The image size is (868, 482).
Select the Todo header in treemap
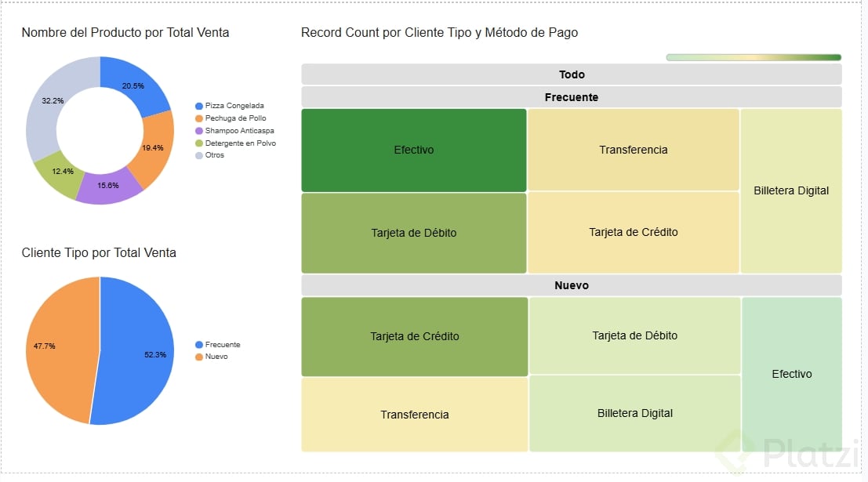pos(571,74)
